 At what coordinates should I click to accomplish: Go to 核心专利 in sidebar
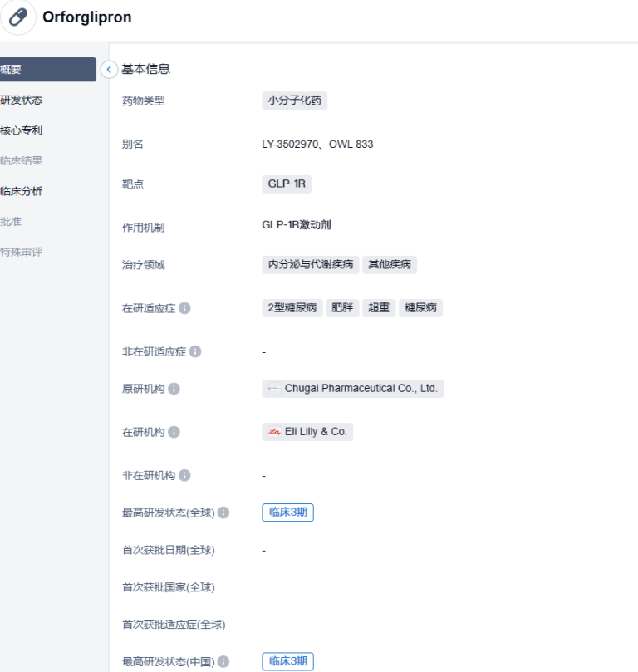click(x=22, y=130)
